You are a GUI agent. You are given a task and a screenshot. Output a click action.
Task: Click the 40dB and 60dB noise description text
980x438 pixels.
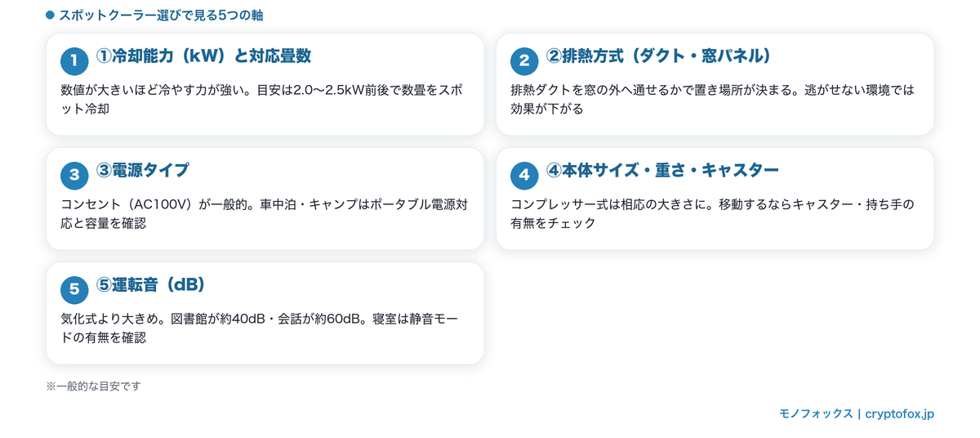coord(260,328)
